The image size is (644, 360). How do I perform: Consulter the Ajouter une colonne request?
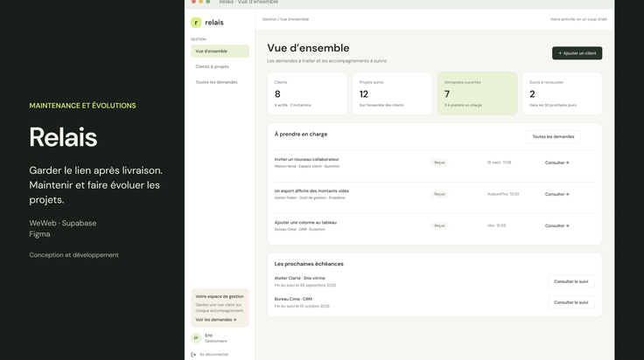556,226
